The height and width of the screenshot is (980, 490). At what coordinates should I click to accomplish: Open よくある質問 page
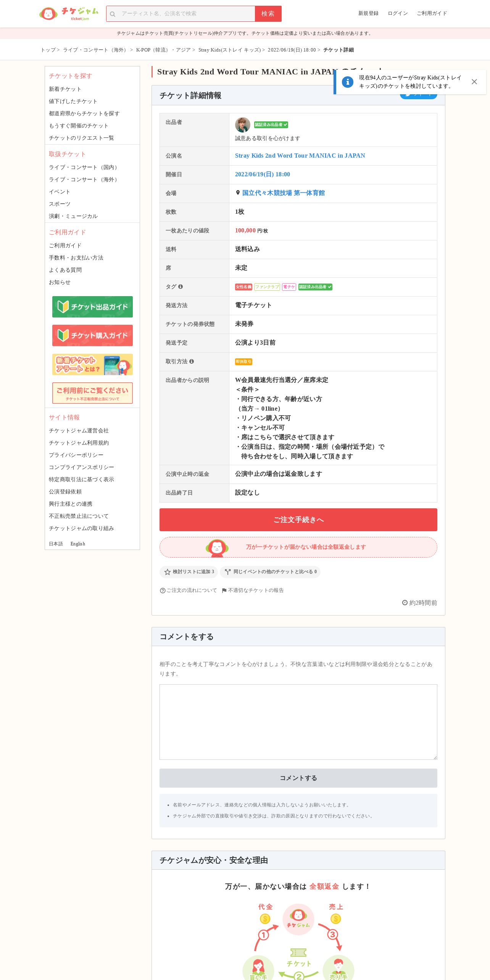point(65,270)
